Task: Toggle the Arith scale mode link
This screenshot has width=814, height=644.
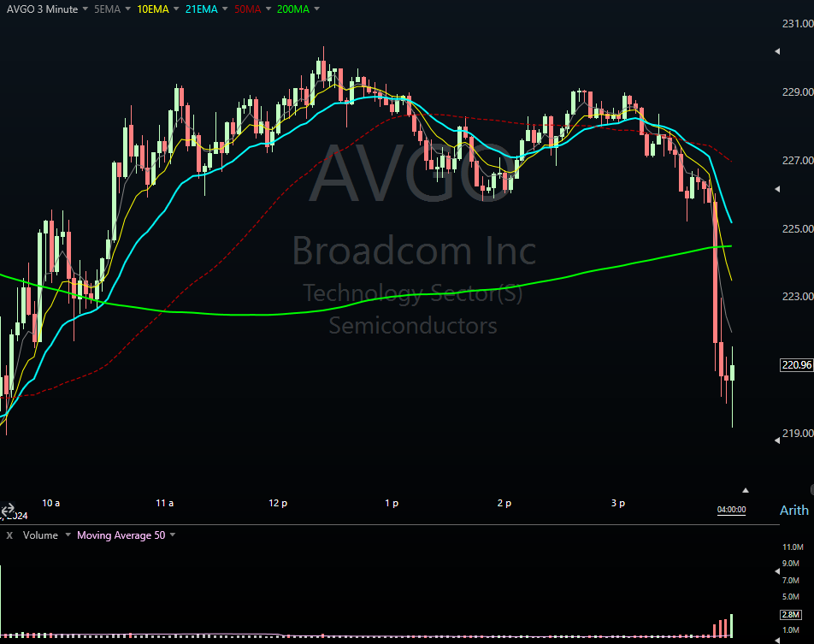Action: click(x=794, y=510)
